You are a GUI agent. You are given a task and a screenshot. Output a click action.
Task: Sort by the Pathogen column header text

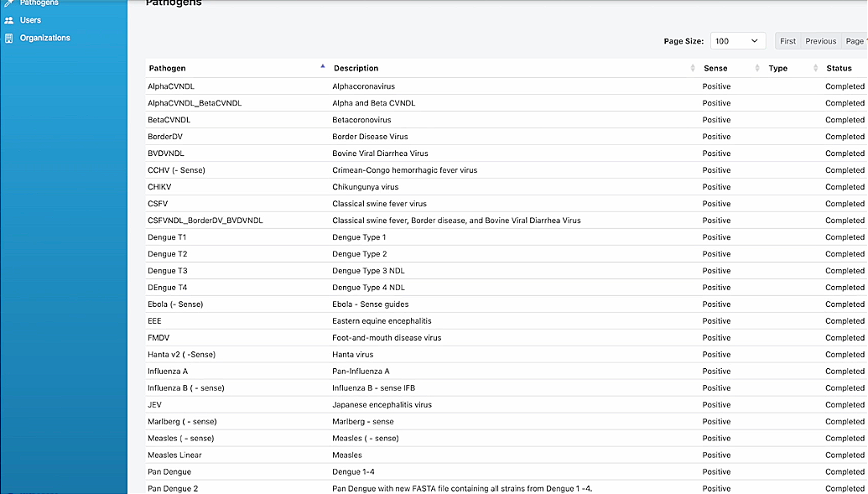click(167, 68)
